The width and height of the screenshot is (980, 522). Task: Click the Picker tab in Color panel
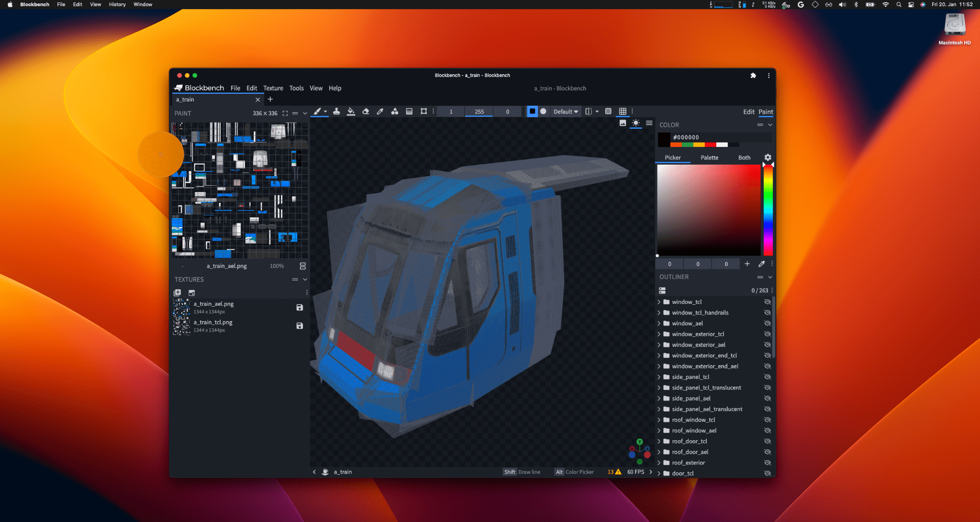(x=673, y=157)
